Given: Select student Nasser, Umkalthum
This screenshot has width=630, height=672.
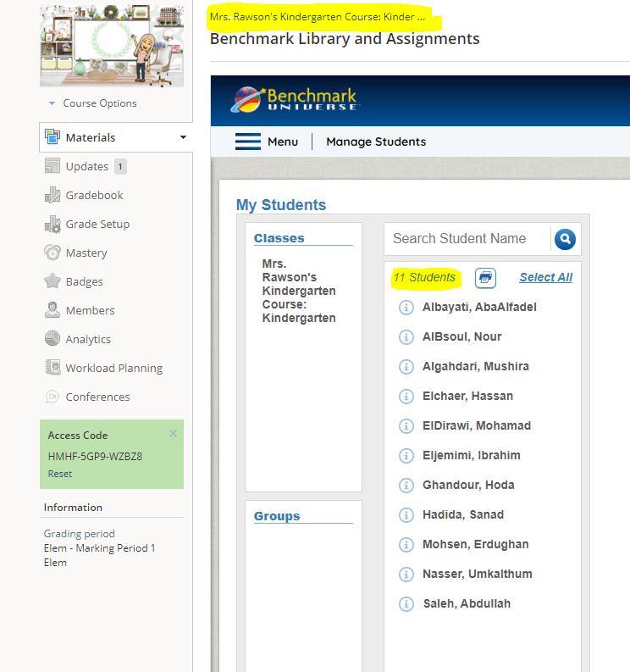Looking at the screenshot, I should (477, 574).
